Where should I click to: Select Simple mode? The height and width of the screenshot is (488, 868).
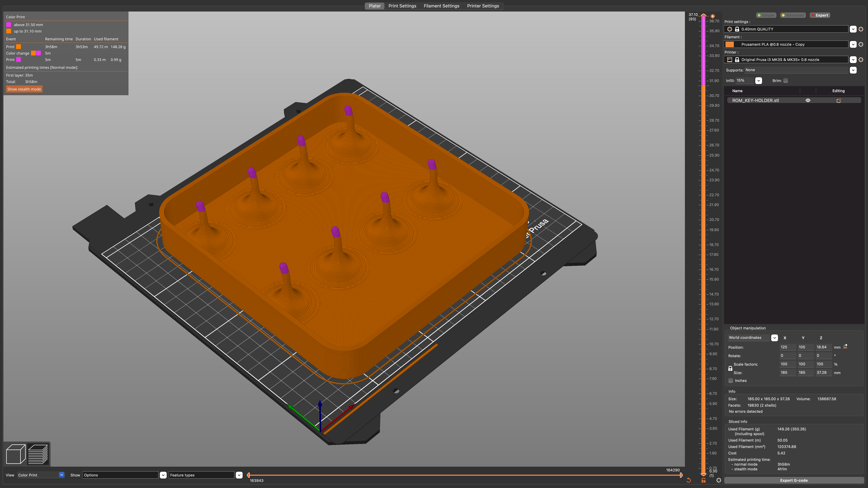coord(766,15)
